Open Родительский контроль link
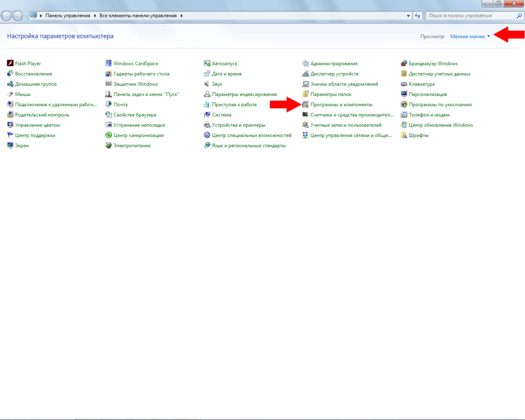This screenshot has width=525, height=420. tap(42, 114)
